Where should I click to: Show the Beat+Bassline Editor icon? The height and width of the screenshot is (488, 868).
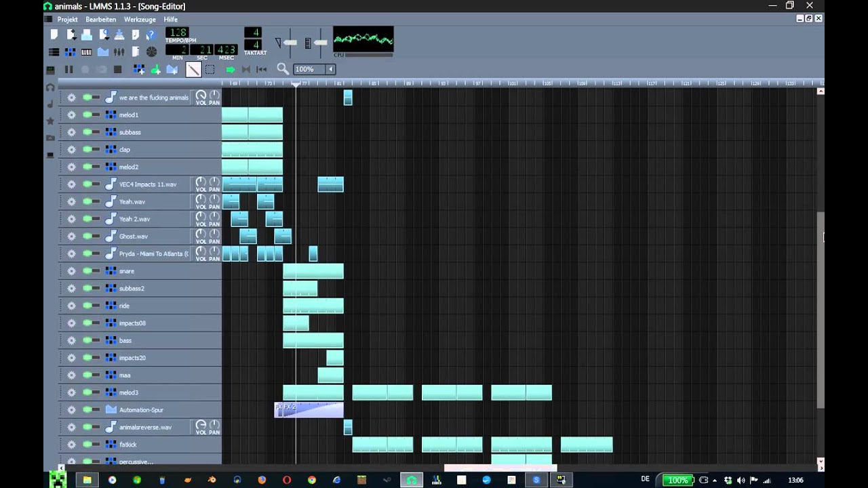71,52
